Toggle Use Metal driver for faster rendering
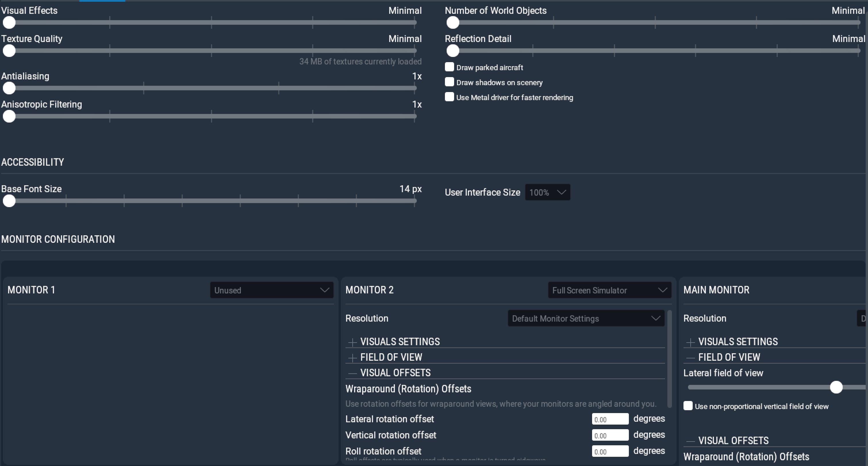 (449, 97)
